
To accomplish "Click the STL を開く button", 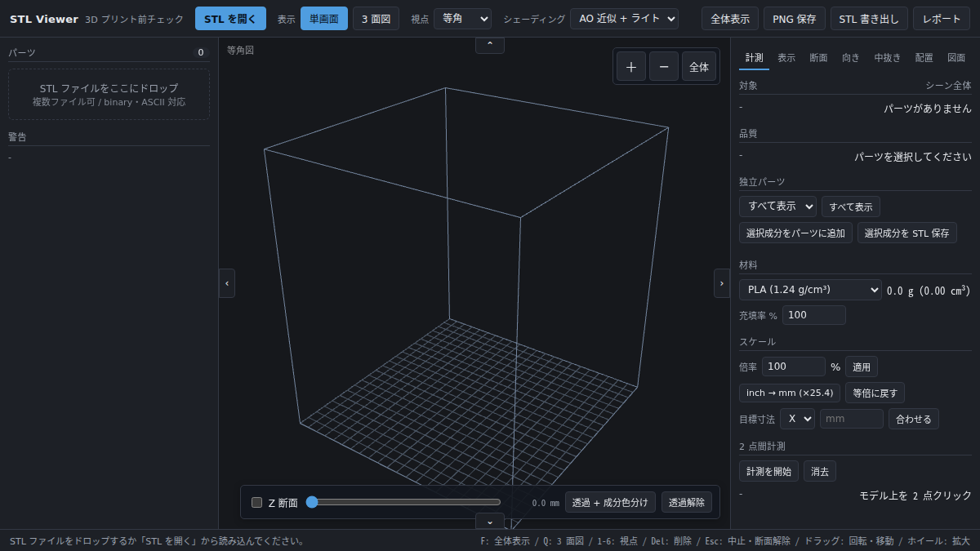I will tap(230, 19).
